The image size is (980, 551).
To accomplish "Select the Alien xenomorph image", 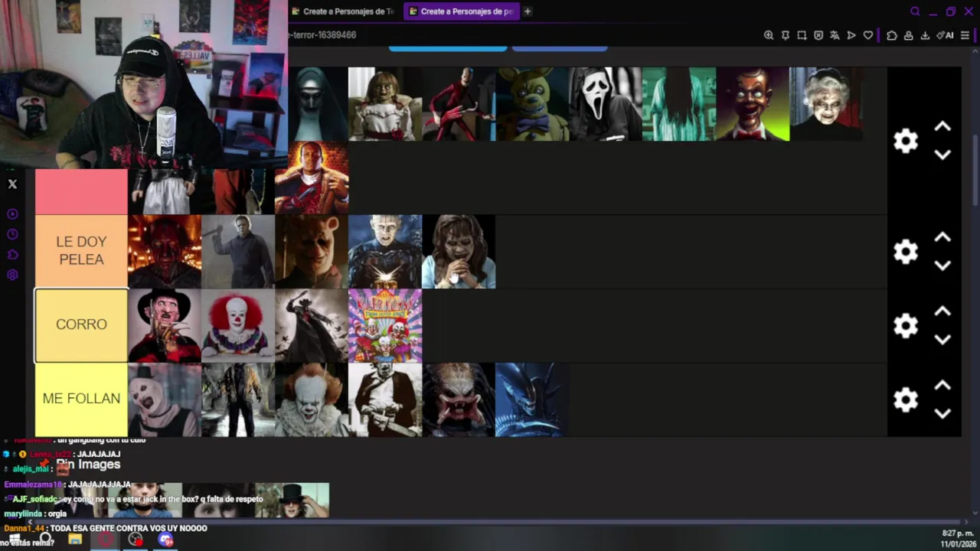I will 532,399.
